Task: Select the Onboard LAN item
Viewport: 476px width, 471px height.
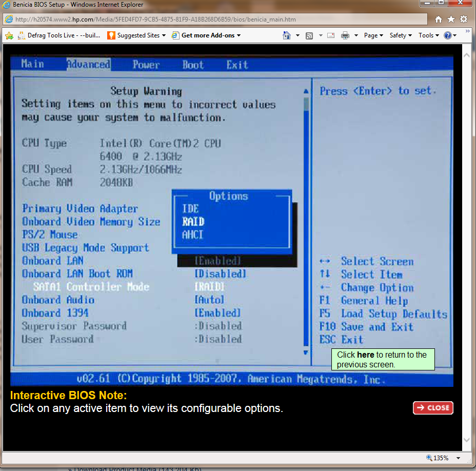Action: 52,261
